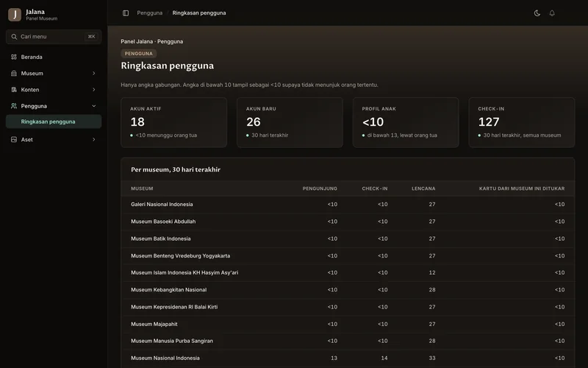This screenshot has height=368, width=588.
Task: Open Konten menu label in sidebar
Action: (30, 90)
